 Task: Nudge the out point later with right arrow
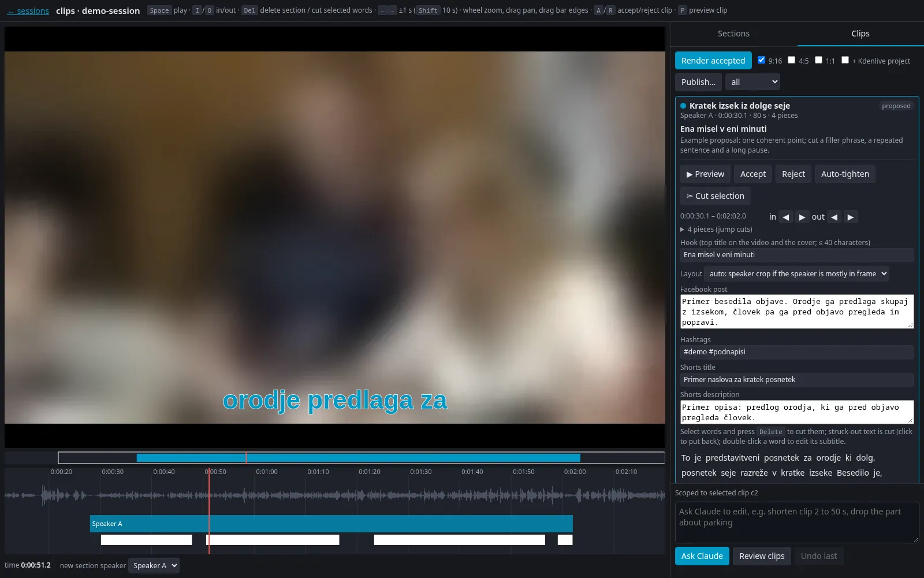850,217
